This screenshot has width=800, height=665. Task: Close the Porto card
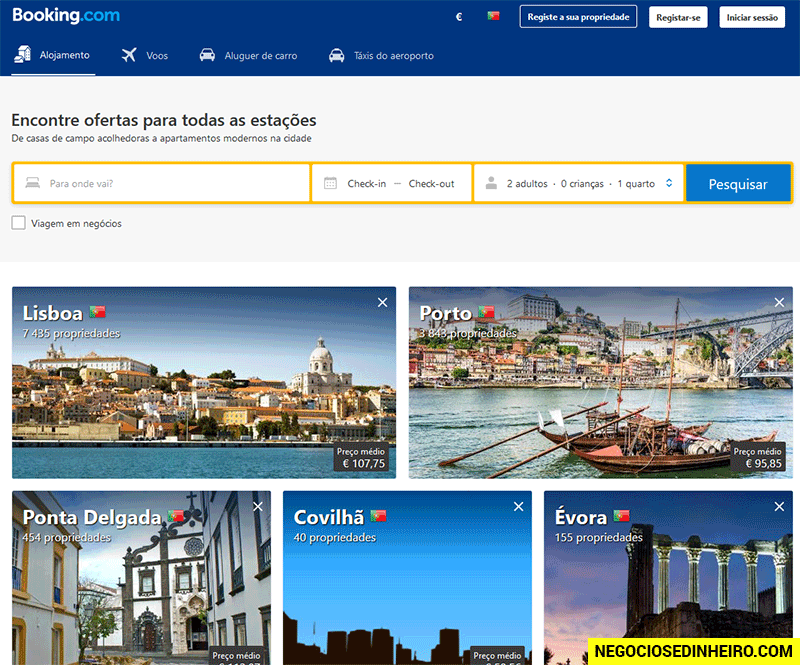779,303
